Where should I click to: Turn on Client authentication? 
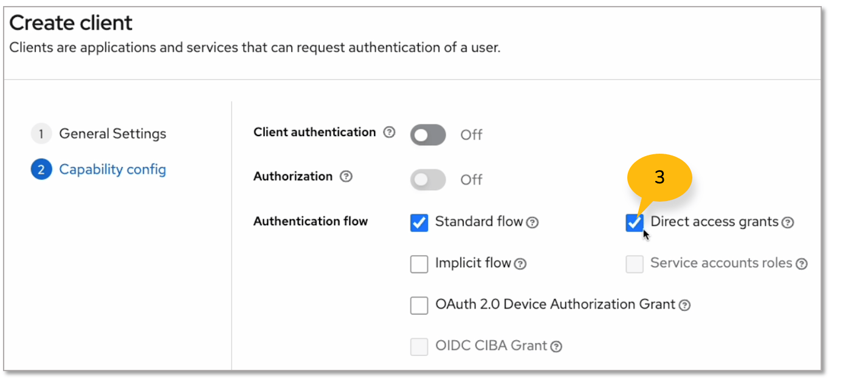point(427,134)
